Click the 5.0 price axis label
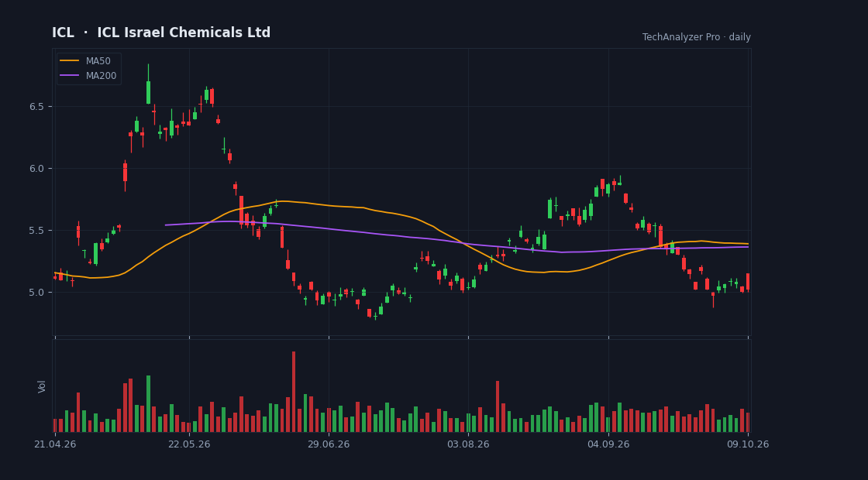 [37, 293]
